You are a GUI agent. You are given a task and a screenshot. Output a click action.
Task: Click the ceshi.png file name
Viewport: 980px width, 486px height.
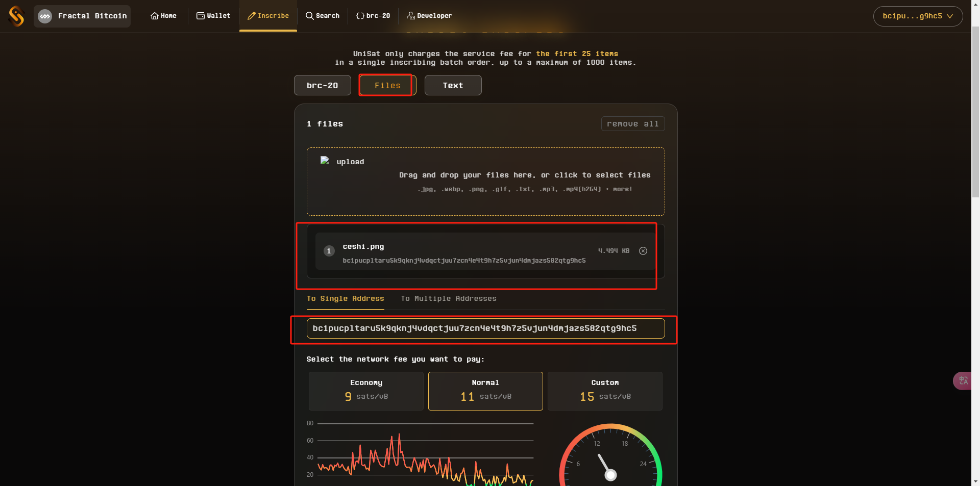[363, 246]
